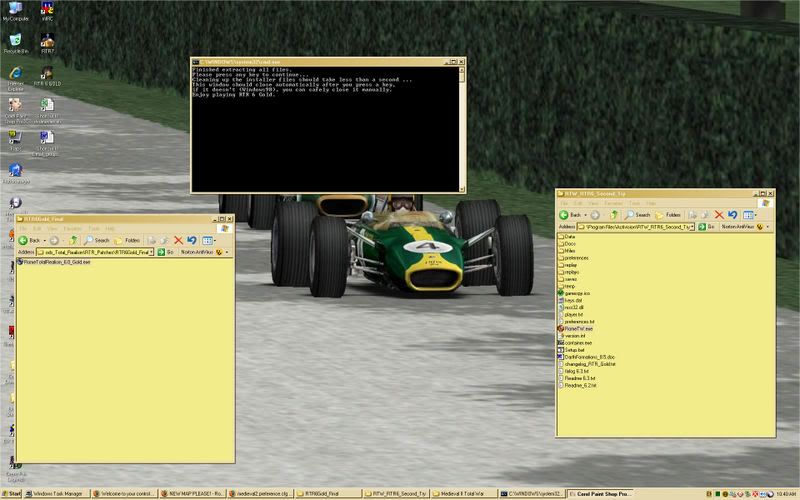Click red Delete icon in RTR6Gold_Final window
The image size is (800, 500).
[178, 240]
